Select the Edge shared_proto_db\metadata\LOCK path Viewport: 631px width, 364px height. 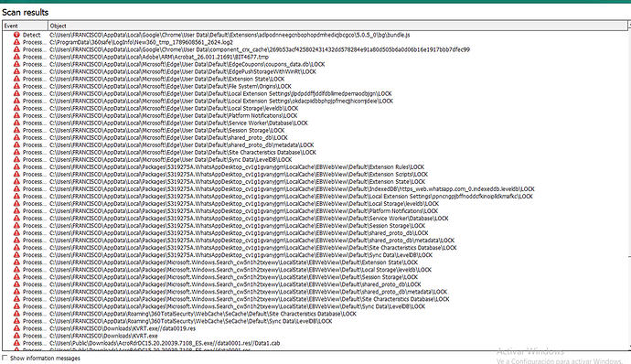click(x=181, y=145)
